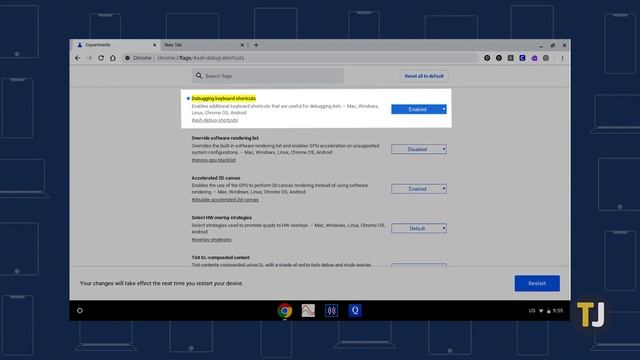640x360 pixels.
Task: Click the #ash-debug-shortcuts link
Action: click(215, 120)
